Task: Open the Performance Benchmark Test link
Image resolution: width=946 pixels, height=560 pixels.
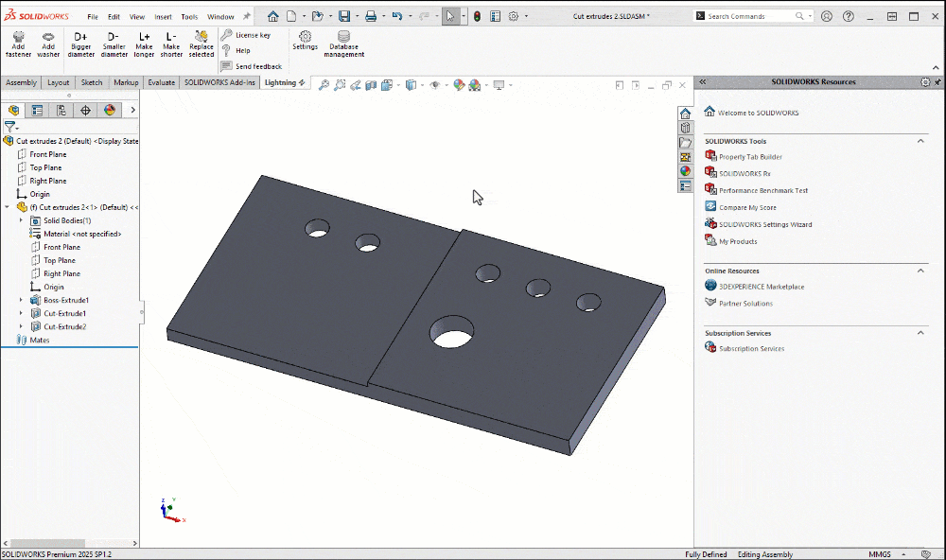Action: tap(762, 190)
